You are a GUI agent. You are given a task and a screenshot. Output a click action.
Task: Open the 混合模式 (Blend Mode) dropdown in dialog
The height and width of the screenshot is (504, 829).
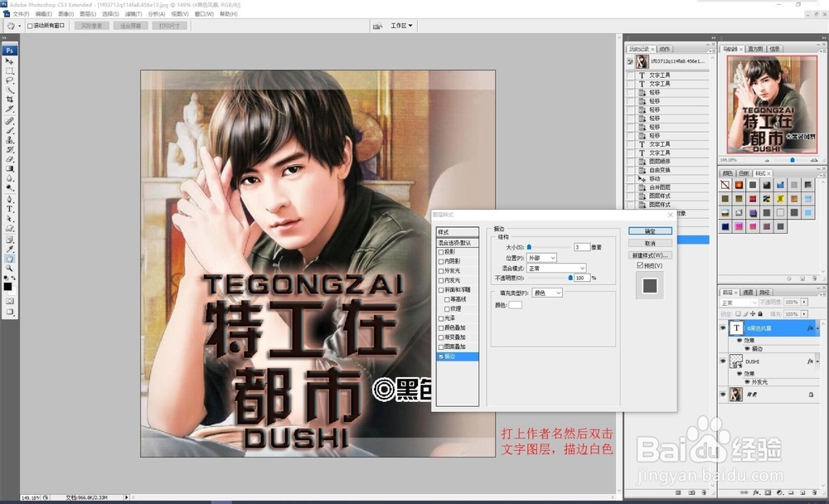(x=557, y=268)
